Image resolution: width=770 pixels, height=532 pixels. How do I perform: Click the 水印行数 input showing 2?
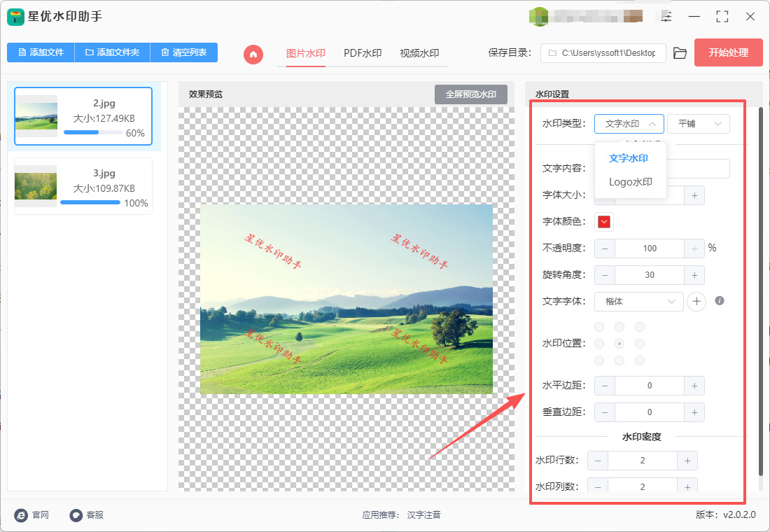[x=643, y=461]
